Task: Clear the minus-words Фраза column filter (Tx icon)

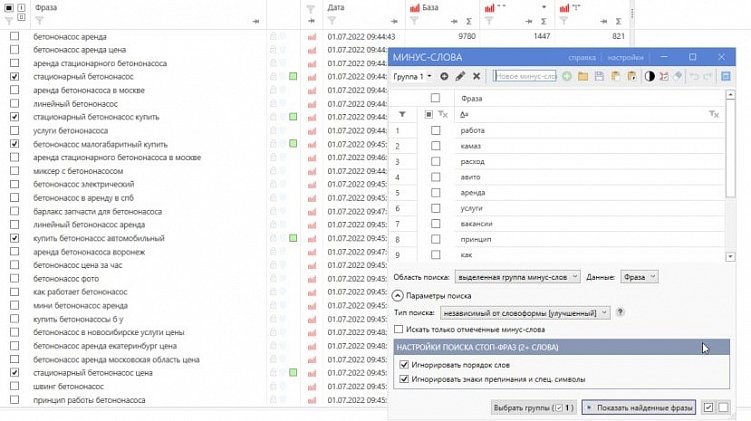Action: click(714, 114)
